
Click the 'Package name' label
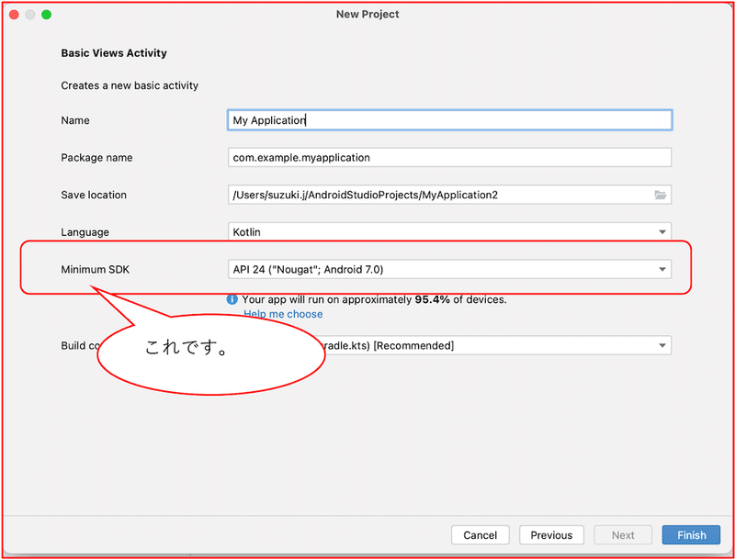(x=96, y=158)
